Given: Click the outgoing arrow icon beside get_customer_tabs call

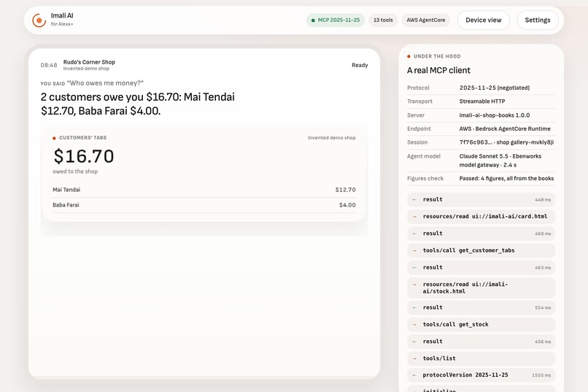Looking at the screenshot, I should click(414, 250).
